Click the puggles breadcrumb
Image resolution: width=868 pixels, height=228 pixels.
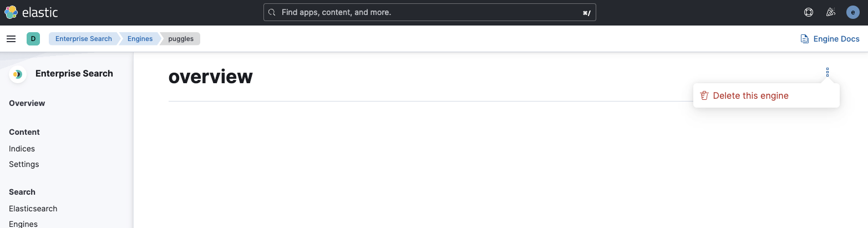click(181, 39)
